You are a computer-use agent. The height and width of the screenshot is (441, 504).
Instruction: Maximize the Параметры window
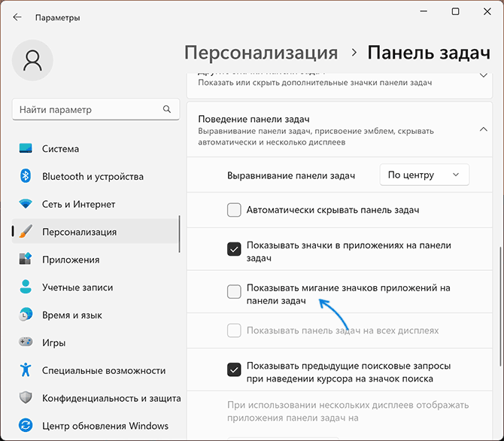pyautogui.click(x=455, y=11)
